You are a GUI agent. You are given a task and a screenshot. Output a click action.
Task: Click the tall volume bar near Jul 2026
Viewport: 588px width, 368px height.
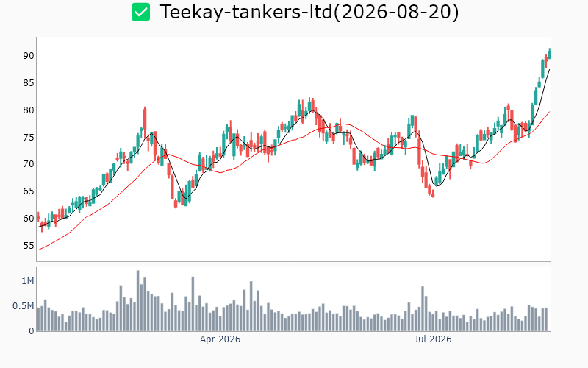pos(423,308)
